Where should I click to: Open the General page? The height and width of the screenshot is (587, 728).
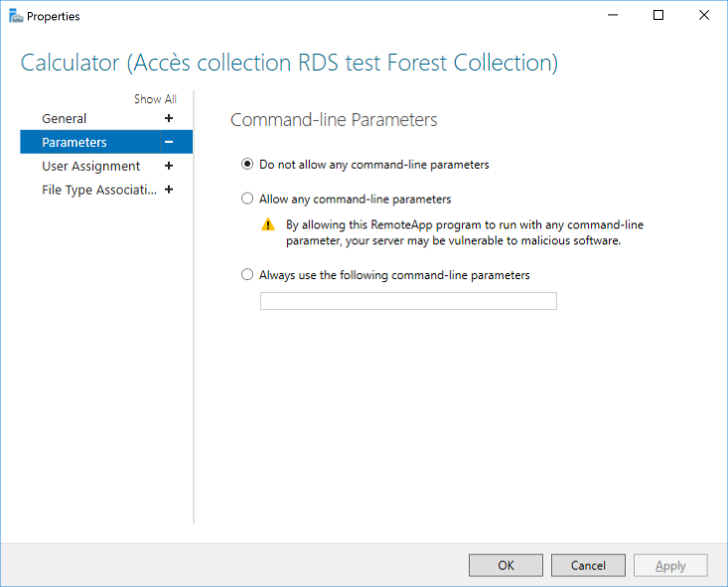[x=65, y=118]
